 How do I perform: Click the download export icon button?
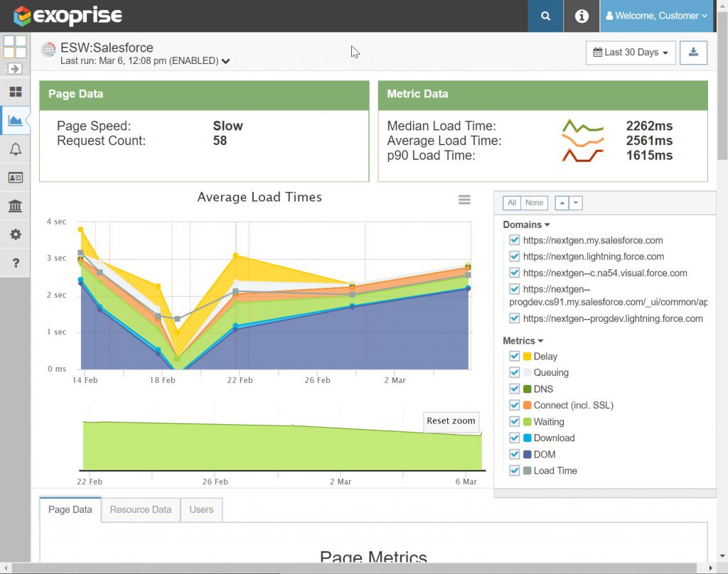(693, 53)
